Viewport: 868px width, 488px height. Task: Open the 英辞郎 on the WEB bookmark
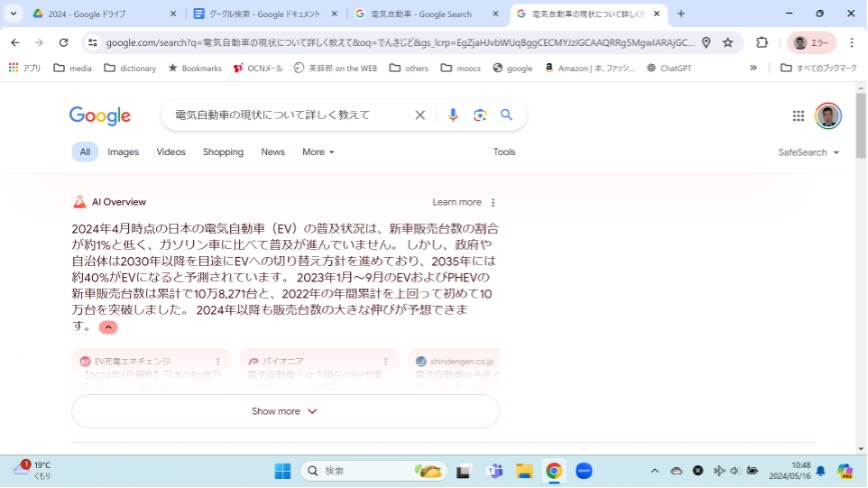pyautogui.click(x=335, y=68)
